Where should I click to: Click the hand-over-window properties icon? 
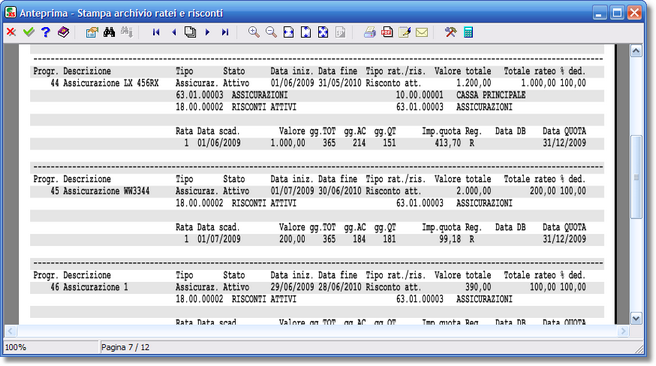[92, 32]
